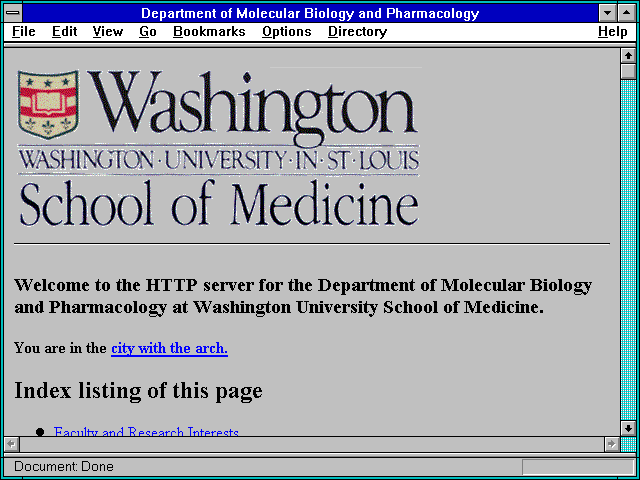Click the vertical scrollbar down arrow
The width and height of the screenshot is (640, 480).
(x=628, y=428)
